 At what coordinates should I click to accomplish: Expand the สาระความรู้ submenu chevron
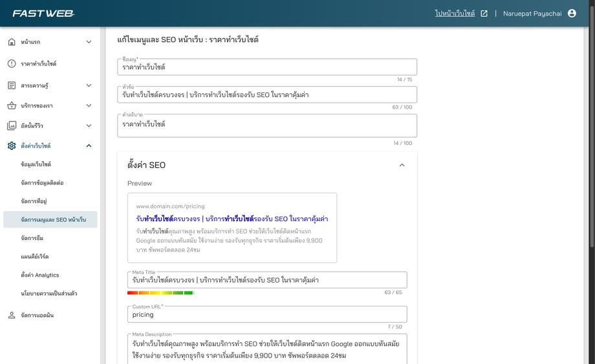point(89,85)
